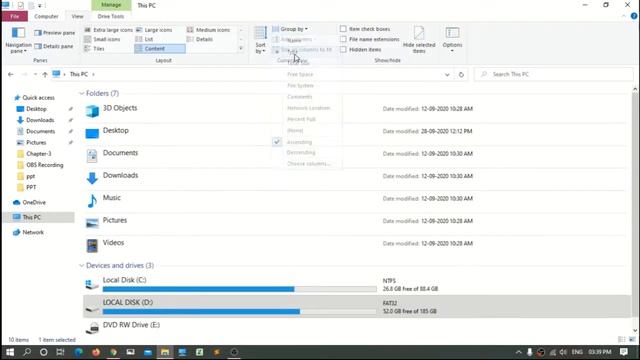This screenshot has width=640, height=360.
Task: Select the Music folder icon
Action: click(x=92, y=200)
